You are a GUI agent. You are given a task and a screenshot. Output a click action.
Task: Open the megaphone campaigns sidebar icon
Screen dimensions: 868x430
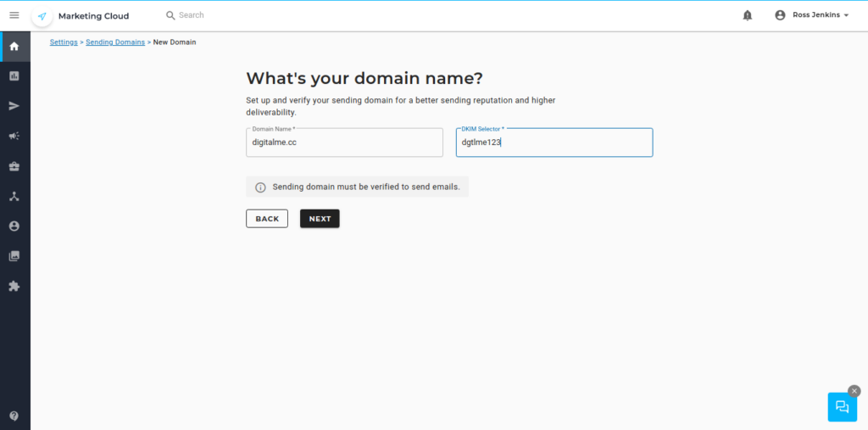pos(14,137)
